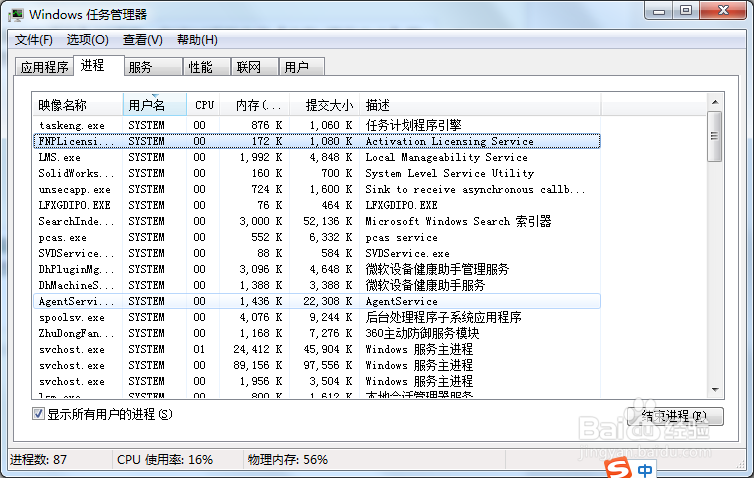
Task: Click description System Level Service Utility
Action: [x=450, y=173]
